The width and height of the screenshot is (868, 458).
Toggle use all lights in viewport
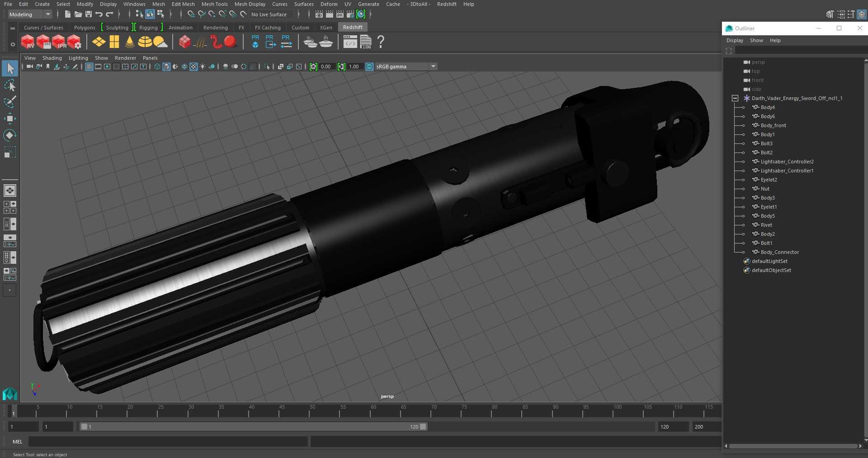tap(203, 67)
